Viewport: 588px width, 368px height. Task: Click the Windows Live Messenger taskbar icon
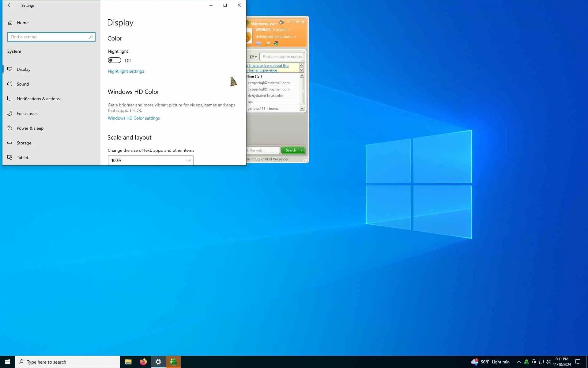click(x=173, y=362)
